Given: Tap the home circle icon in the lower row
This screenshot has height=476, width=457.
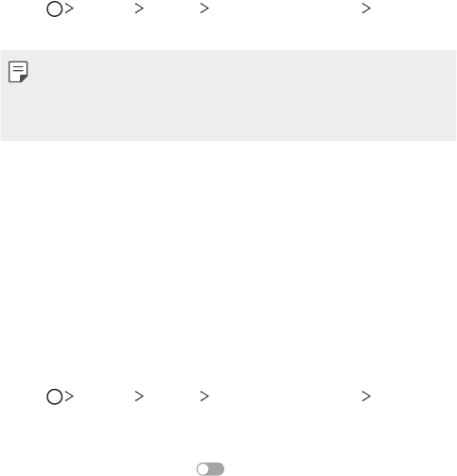Looking at the screenshot, I should [x=55, y=397].
